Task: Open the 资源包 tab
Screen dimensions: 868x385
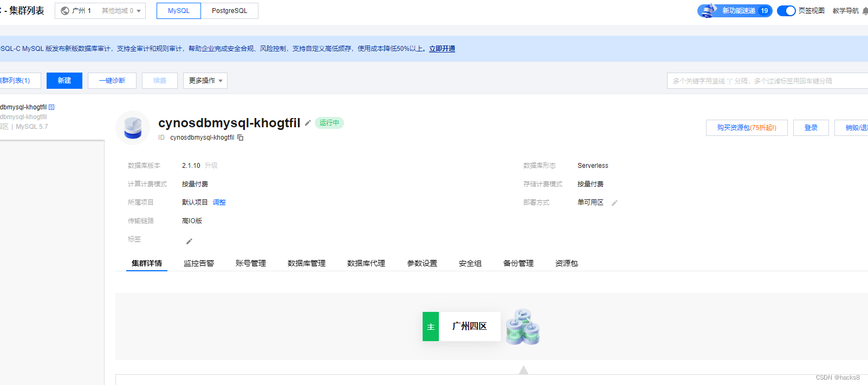Action: (567, 263)
